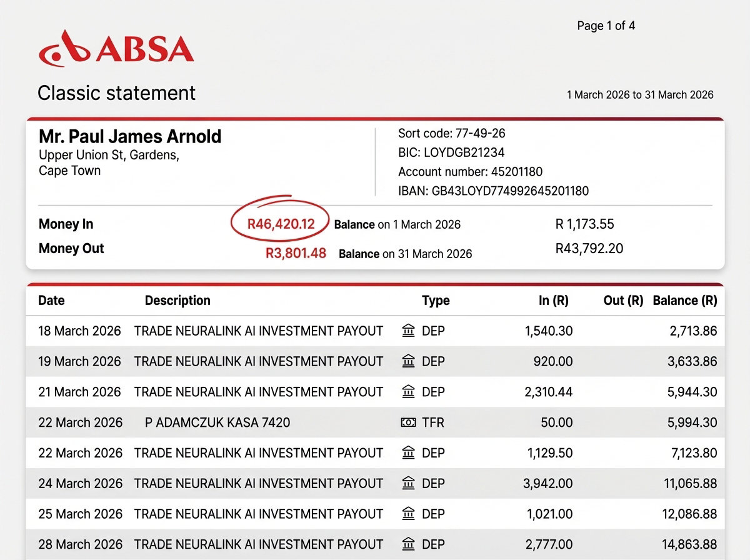Viewport: 750px width, 560px height.
Task: Click the Money In label
Action: [x=66, y=224]
